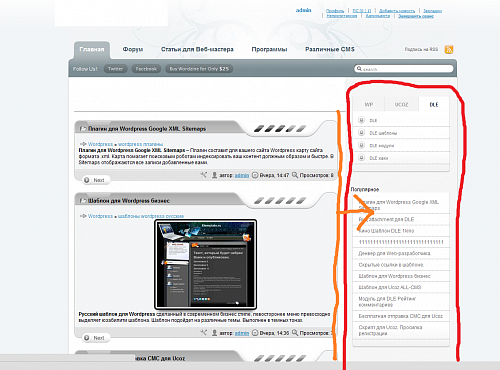Click the arrow icon before Wordpress plugins breadcrumb
Screen dimensions: 500x370
coord(83,144)
